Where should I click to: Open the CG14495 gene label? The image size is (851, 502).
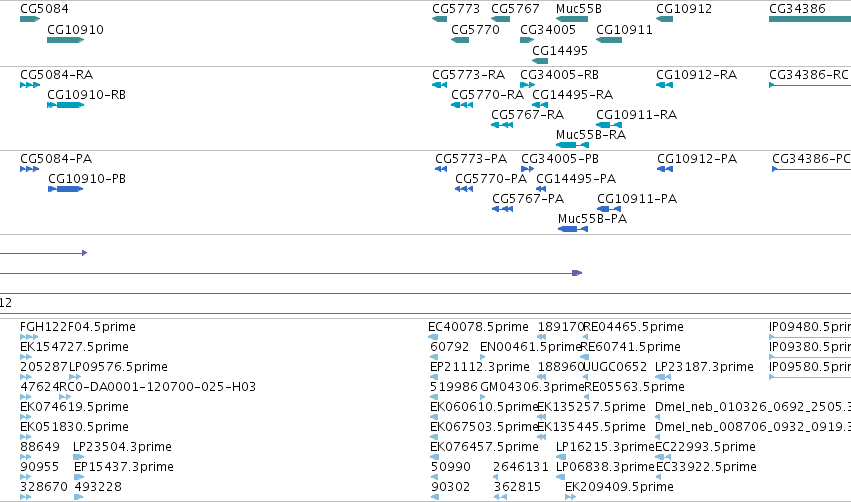560,50
